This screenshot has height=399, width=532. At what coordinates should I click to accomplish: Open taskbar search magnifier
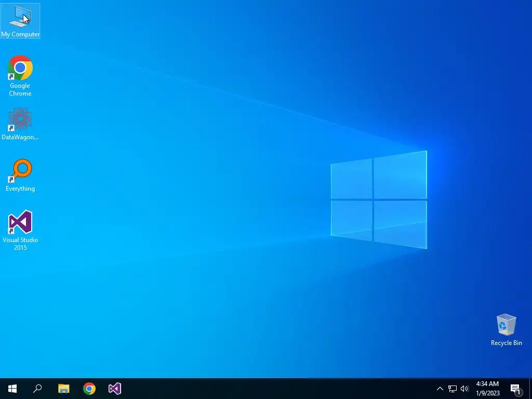click(37, 389)
